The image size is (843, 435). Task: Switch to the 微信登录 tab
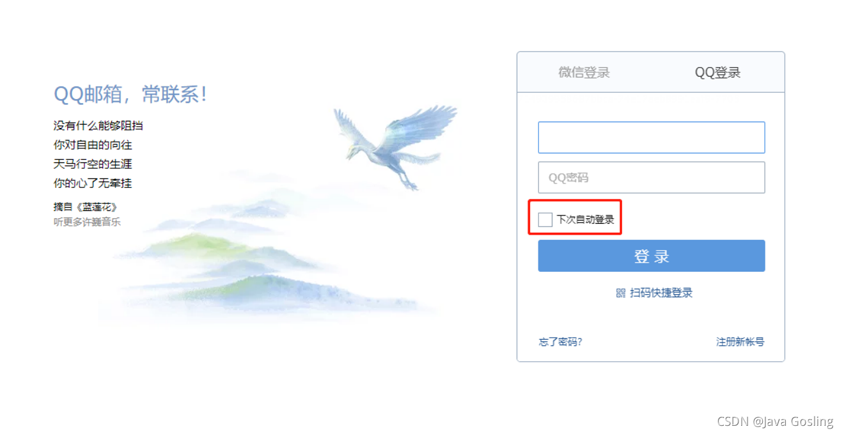[x=584, y=72]
